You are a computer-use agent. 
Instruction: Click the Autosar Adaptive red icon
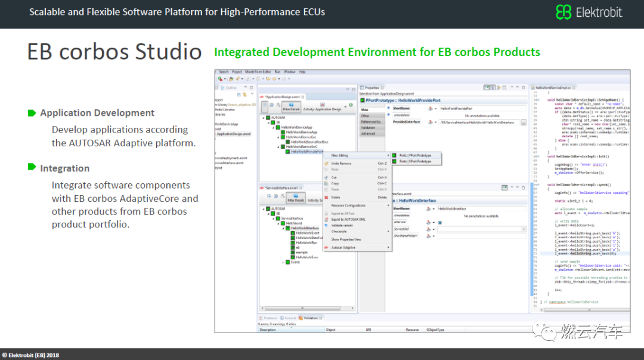coord(327,248)
